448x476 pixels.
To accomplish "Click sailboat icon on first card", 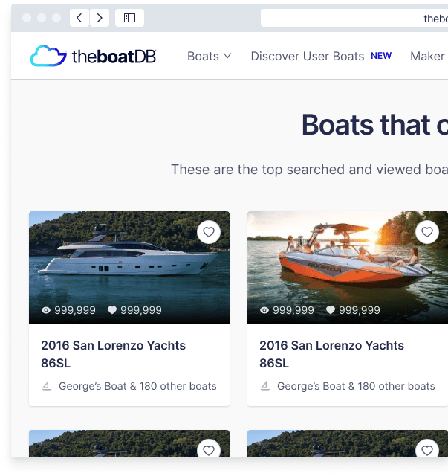I will [47, 386].
